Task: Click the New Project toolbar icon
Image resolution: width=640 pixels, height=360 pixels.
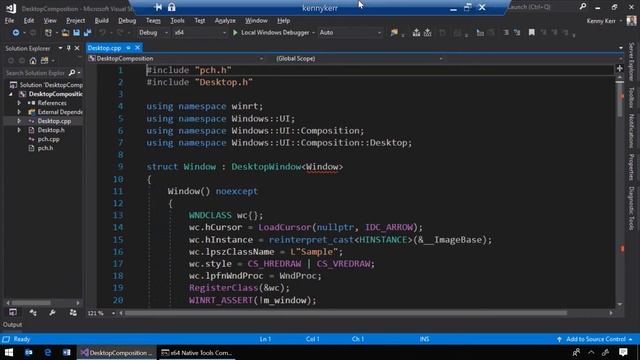Action: (x=48, y=33)
